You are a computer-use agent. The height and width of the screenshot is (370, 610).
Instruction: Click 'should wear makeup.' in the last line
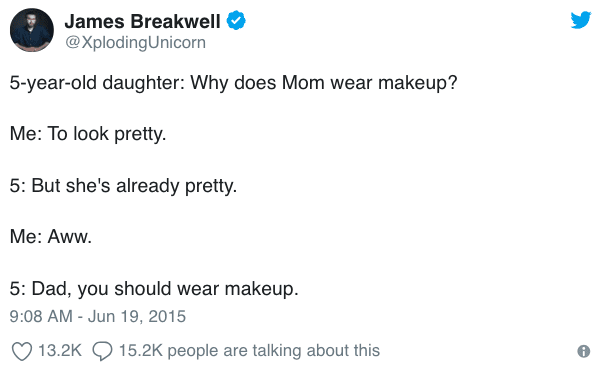(206, 289)
